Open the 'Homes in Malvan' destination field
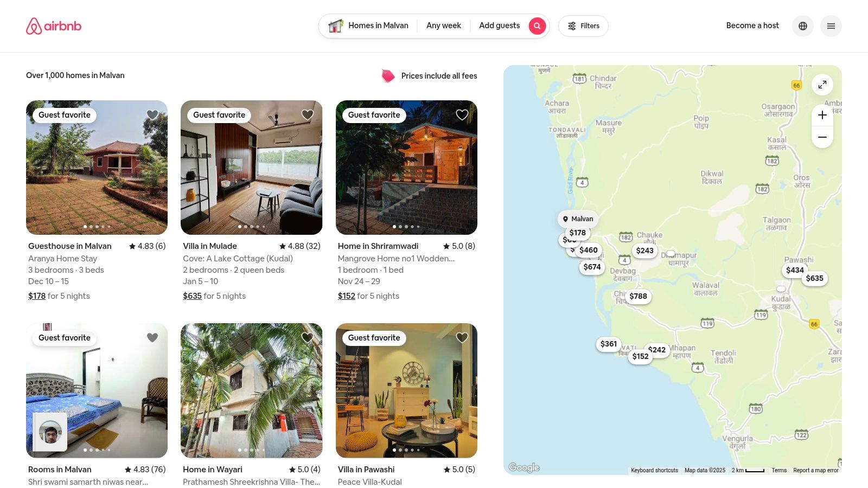The height and width of the screenshot is (488, 868). point(378,25)
